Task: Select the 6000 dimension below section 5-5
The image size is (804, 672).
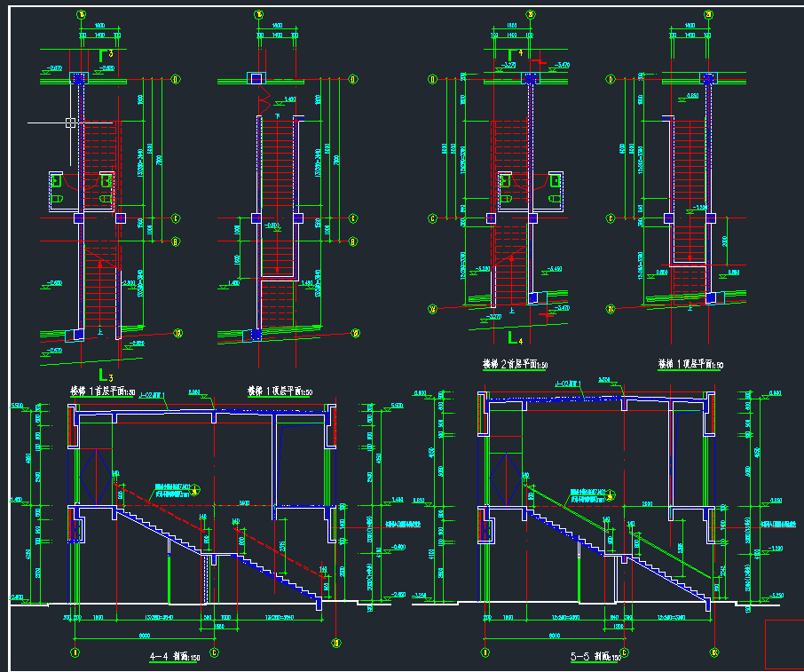Action: pos(554,635)
